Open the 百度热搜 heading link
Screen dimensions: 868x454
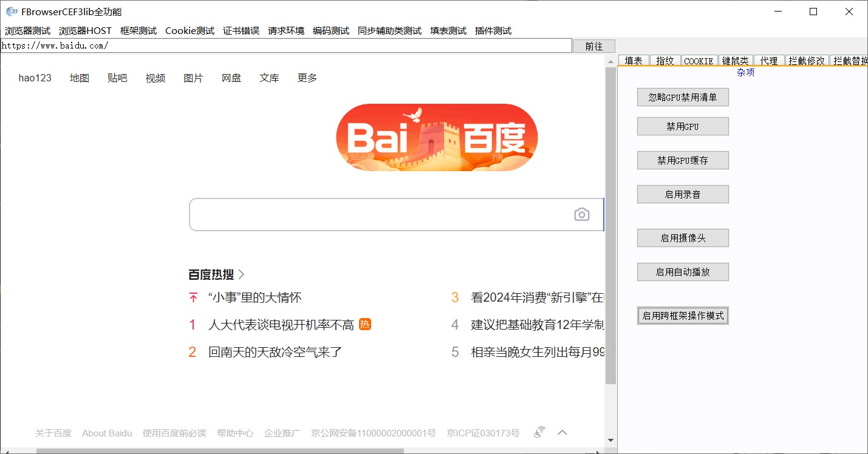(211, 274)
